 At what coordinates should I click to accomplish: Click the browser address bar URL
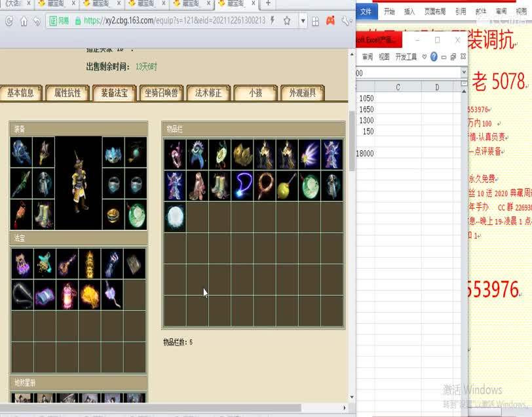point(174,21)
